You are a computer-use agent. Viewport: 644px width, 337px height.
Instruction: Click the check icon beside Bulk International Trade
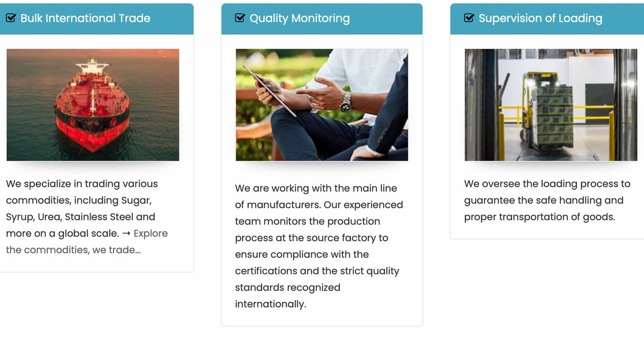coord(11,18)
